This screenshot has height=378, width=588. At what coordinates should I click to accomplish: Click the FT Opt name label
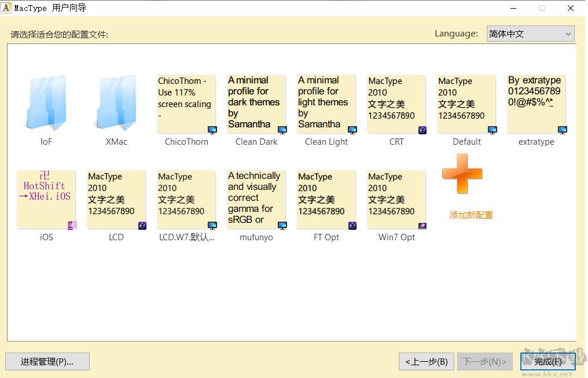[326, 237]
